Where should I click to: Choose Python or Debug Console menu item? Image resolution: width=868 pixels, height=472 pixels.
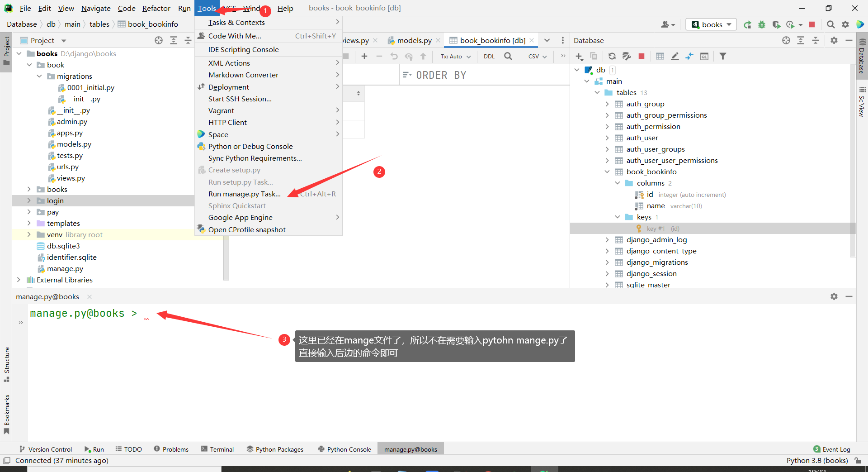pos(269,146)
